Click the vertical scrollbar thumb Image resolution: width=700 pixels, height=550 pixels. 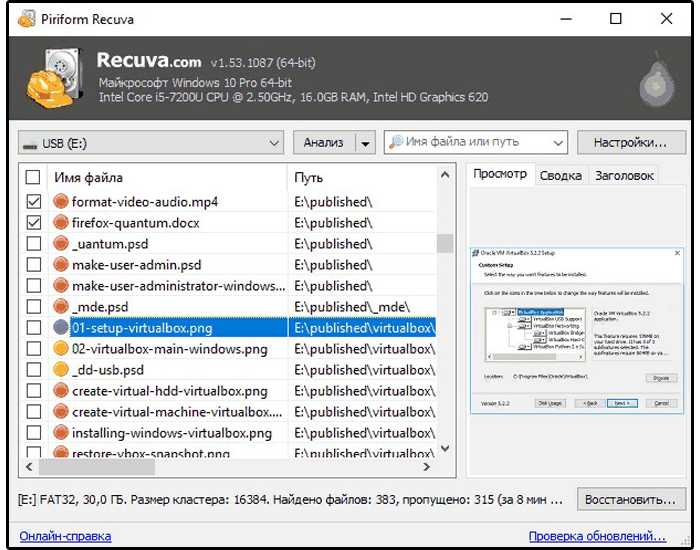445,243
